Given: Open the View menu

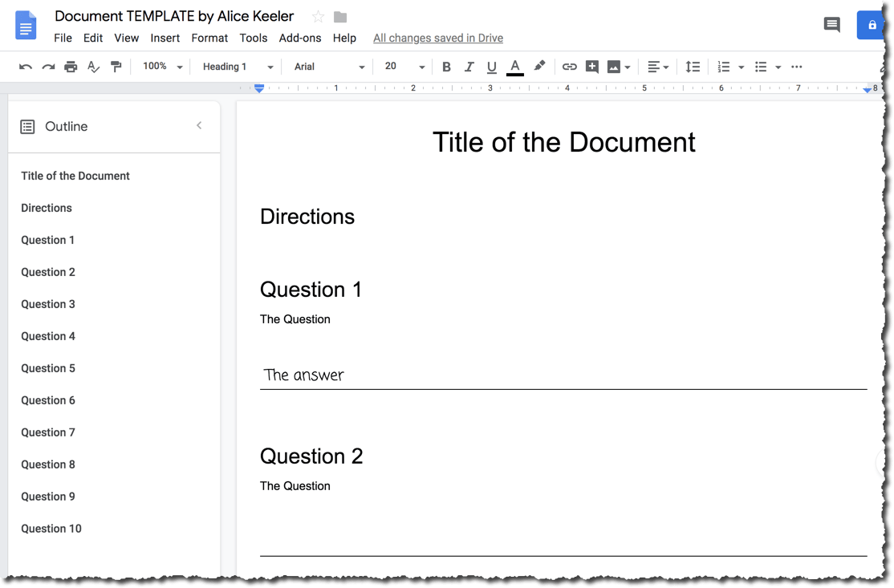Looking at the screenshot, I should pos(126,38).
